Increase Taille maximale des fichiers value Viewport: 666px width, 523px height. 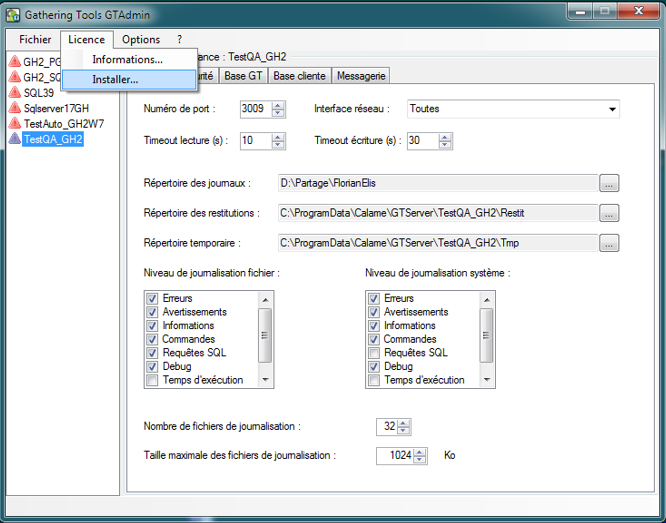point(420,452)
